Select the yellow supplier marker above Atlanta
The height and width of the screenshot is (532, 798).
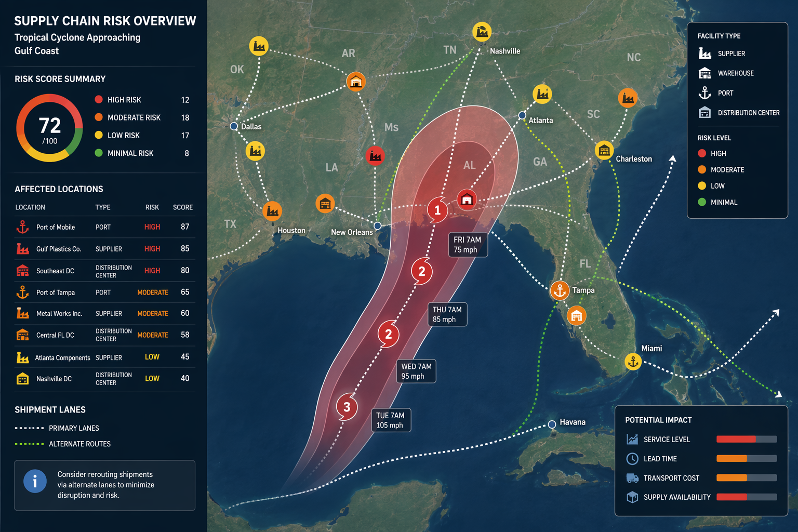542,94
